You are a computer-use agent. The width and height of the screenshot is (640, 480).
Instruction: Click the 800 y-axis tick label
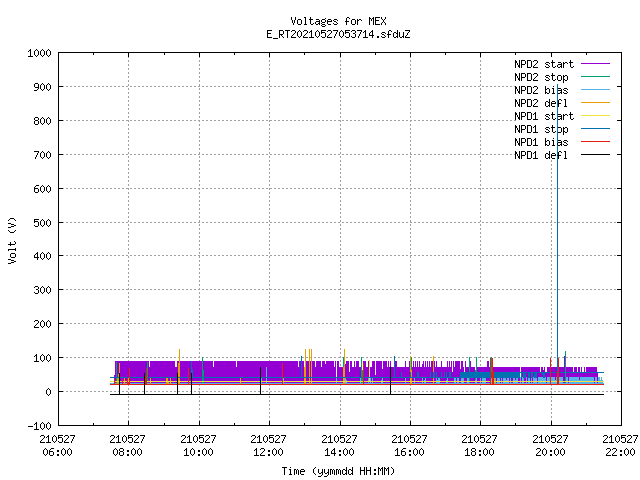click(42, 121)
